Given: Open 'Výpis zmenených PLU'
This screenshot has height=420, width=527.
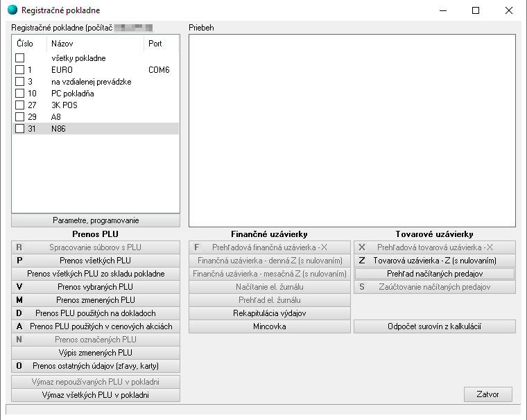Looking at the screenshot, I should point(96,353).
